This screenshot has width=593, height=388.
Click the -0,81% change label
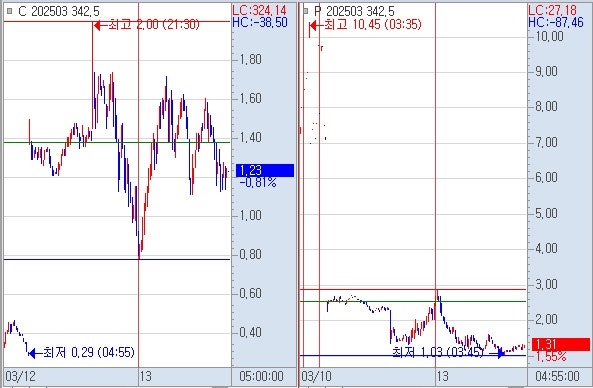tap(258, 183)
